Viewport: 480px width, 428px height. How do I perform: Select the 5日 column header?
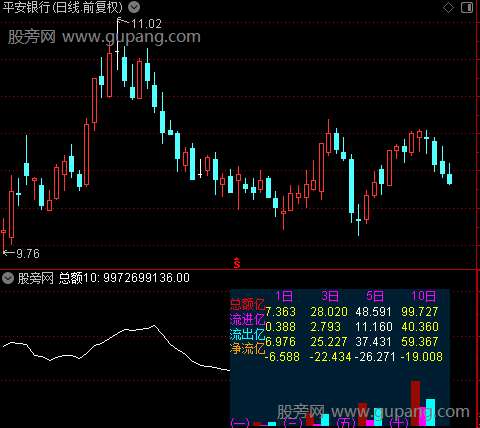pos(375,296)
